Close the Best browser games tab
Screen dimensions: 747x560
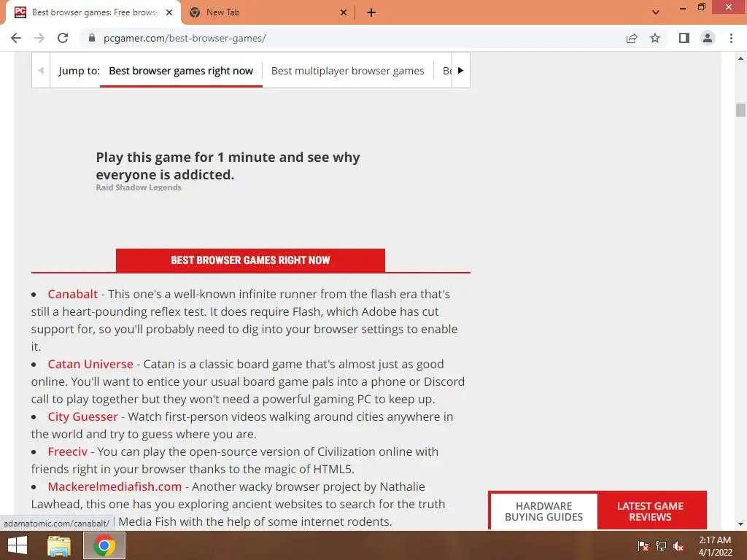click(169, 13)
